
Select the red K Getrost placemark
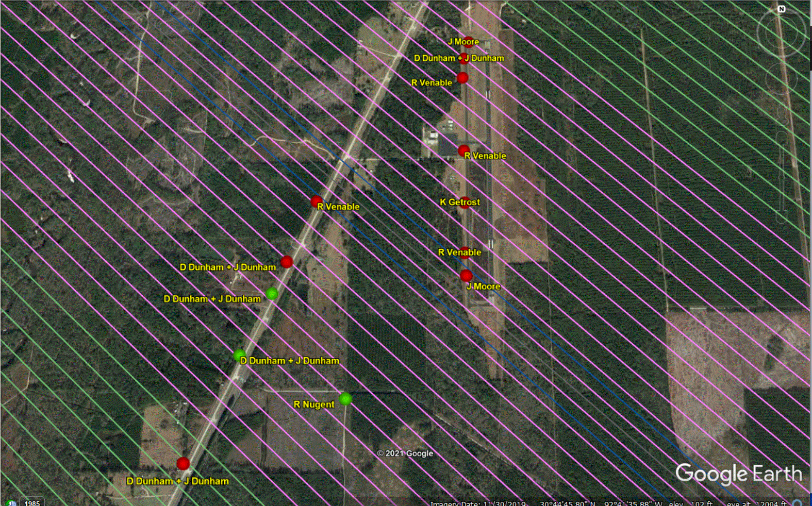465,202
